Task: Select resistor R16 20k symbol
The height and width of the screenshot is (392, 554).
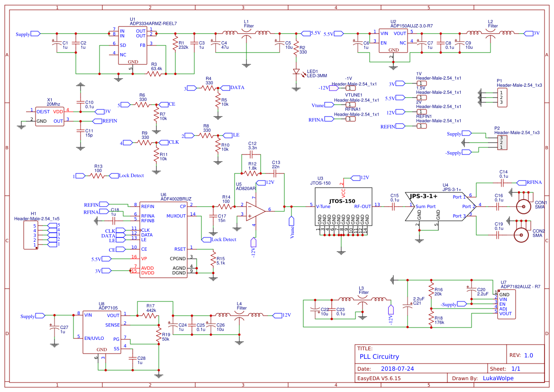Action: 431,290
